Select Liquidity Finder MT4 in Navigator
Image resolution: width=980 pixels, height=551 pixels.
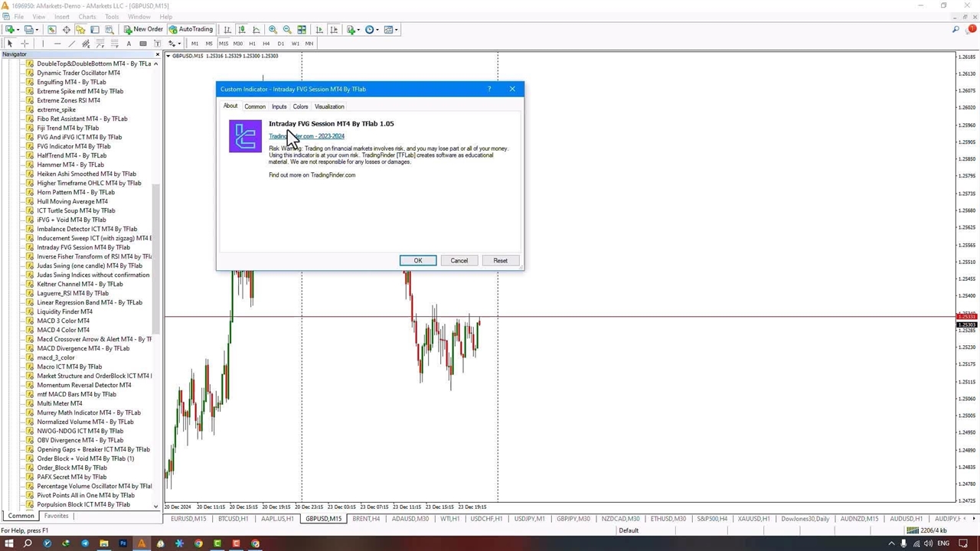(x=64, y=311)
